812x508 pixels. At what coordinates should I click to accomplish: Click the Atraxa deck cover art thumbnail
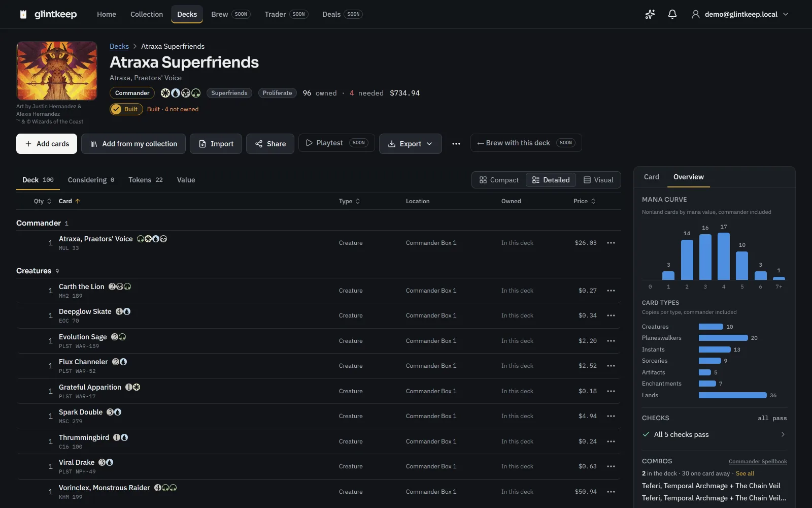[x=57, y=71]
